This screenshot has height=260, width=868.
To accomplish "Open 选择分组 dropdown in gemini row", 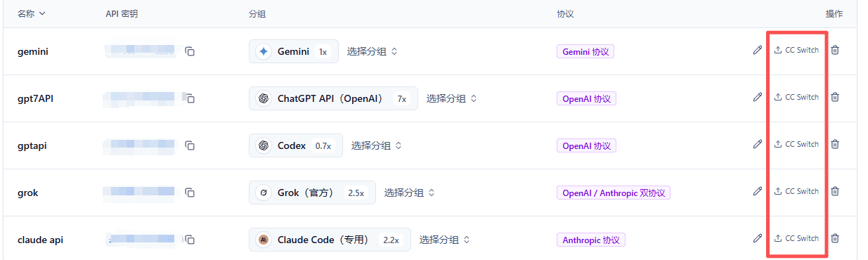I will click(x=373, y=51).
